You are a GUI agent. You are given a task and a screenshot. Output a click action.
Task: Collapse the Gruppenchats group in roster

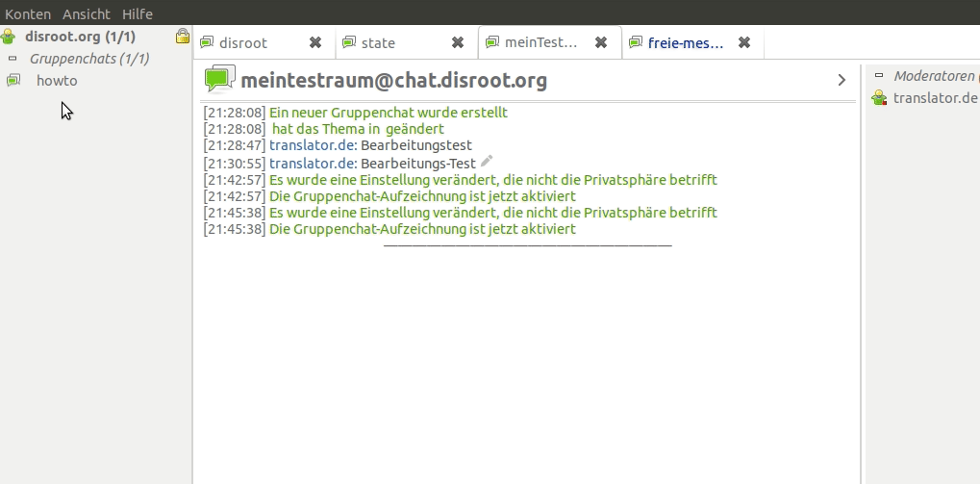coord(13,59)
